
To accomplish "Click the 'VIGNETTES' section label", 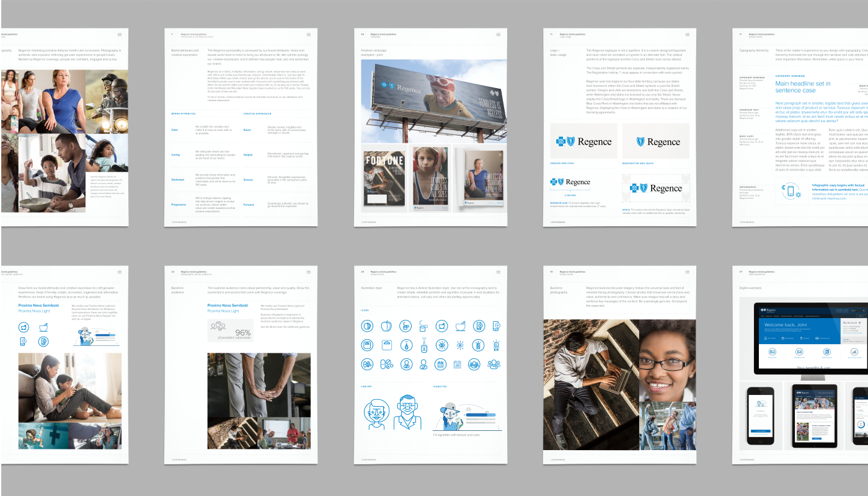I will point(439,386).
